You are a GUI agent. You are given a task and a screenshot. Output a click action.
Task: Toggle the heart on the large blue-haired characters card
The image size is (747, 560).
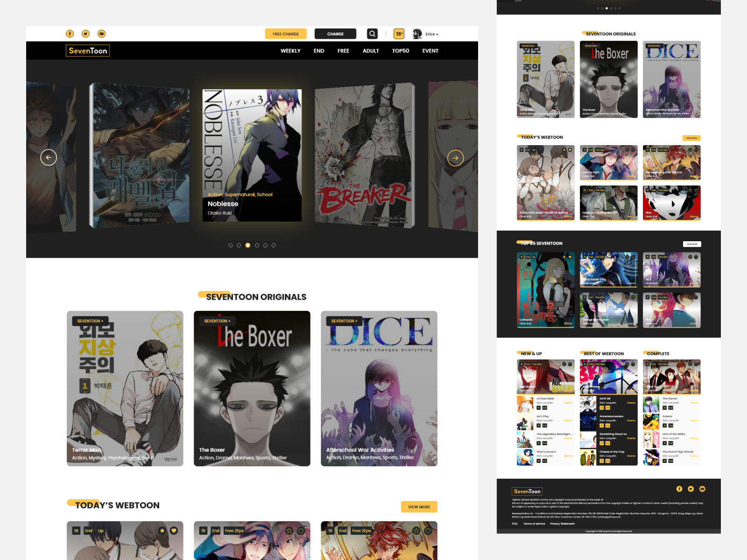click(x=301, y=531)
